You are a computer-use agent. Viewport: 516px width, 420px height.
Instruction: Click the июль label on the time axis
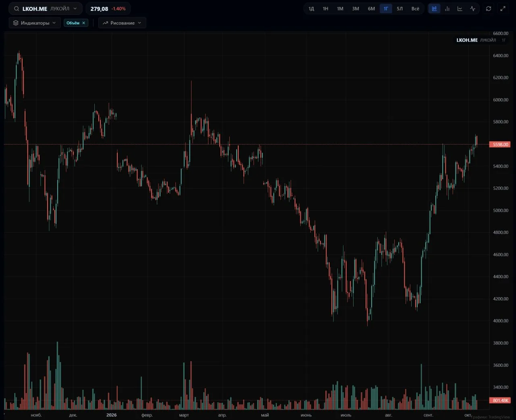(x=346, y=415)
